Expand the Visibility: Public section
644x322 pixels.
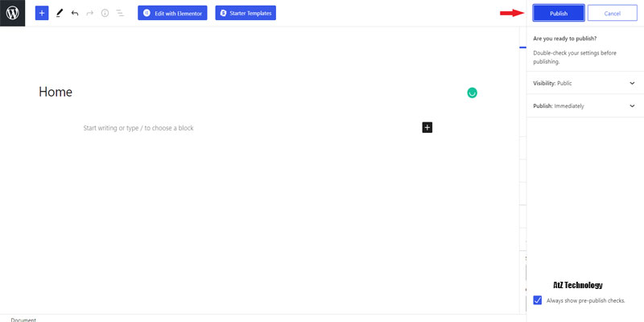[x=585, y=83]
